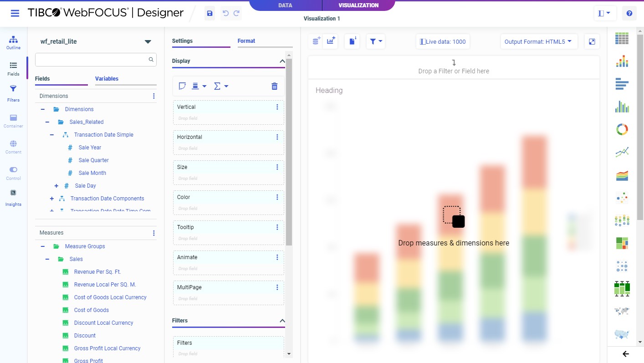Screen dimensions: 644x363
Task: Switch to the DATA tab
Action: coord(286,5)
